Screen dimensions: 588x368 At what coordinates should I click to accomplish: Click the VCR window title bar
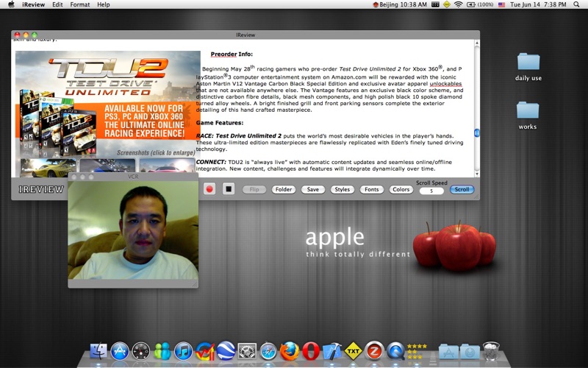133,177
